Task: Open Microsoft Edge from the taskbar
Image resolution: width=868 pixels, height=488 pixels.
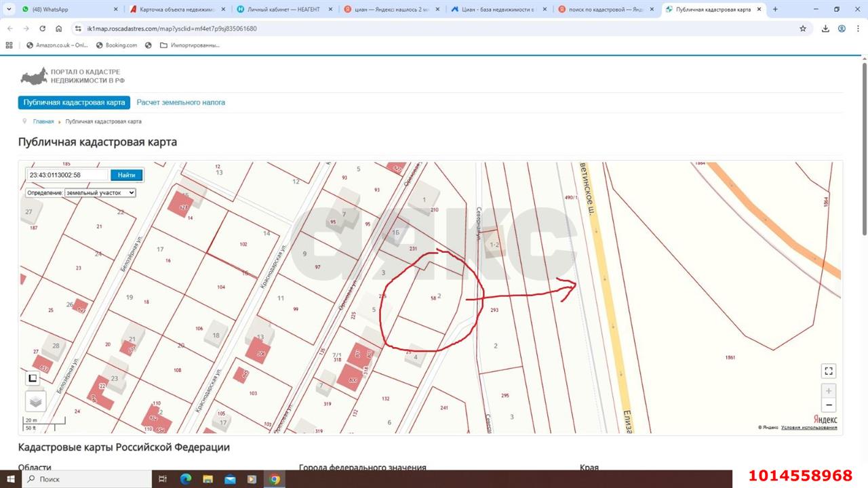Action: click(x=186, y=479)
